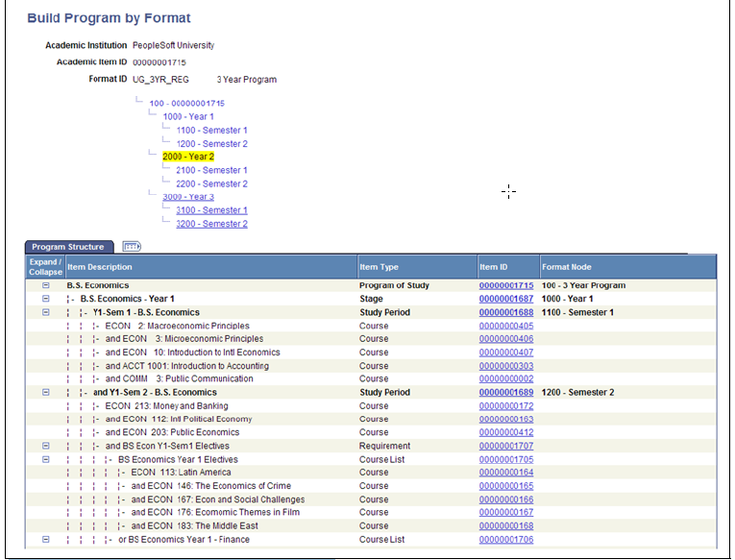Open Item ID link 00000001705

(x=506, y=459)
